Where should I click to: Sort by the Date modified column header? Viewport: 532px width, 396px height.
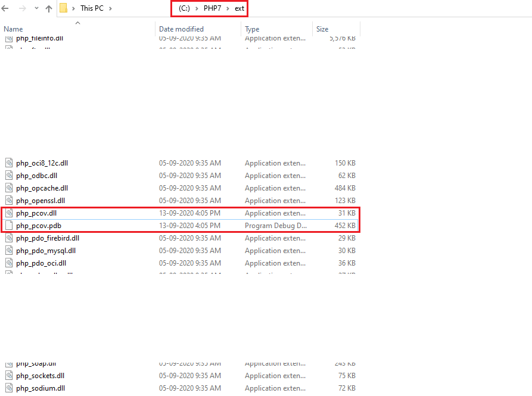point(181,29)
